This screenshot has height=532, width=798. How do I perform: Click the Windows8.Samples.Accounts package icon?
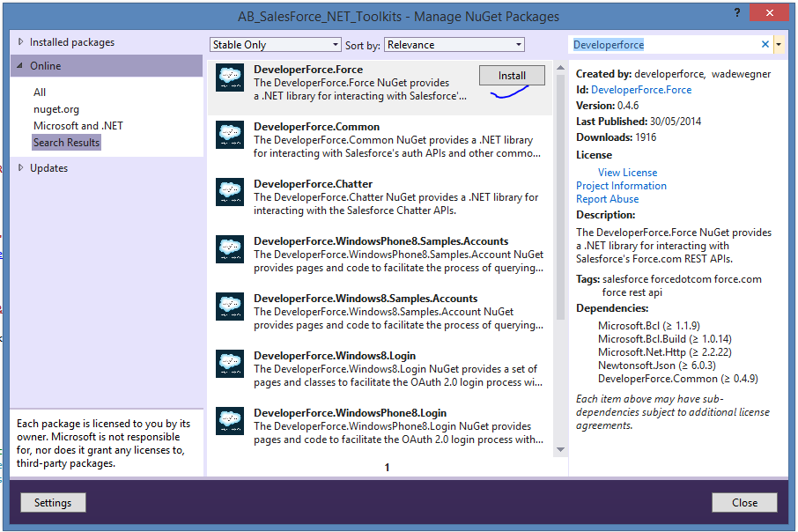point(230,307)
